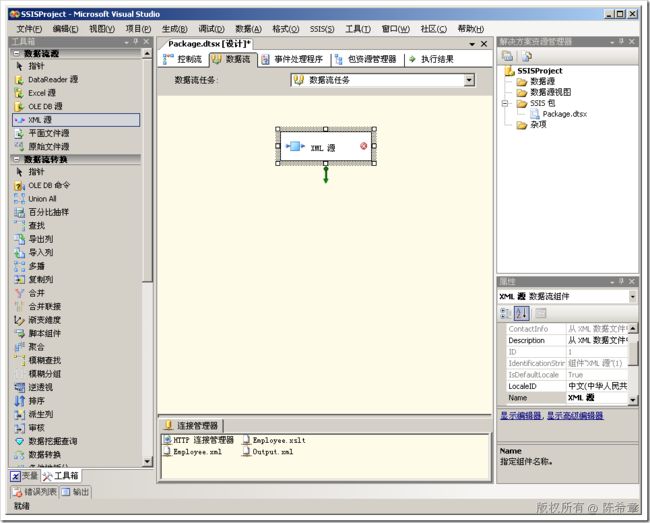
Task: Collapse the 数据流源 toolbox group
Action: click(17, 53)
